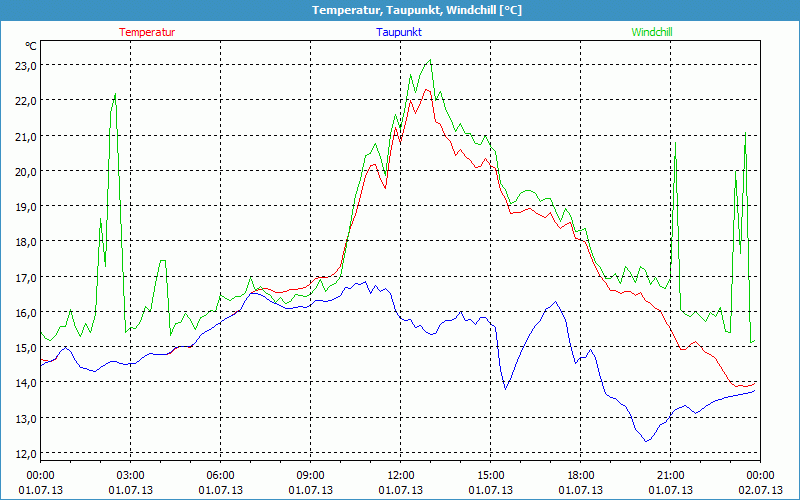The width and height of the screenshot is (800, 500).
Task: Select the 06:00 time axis label
Action: 221,475
